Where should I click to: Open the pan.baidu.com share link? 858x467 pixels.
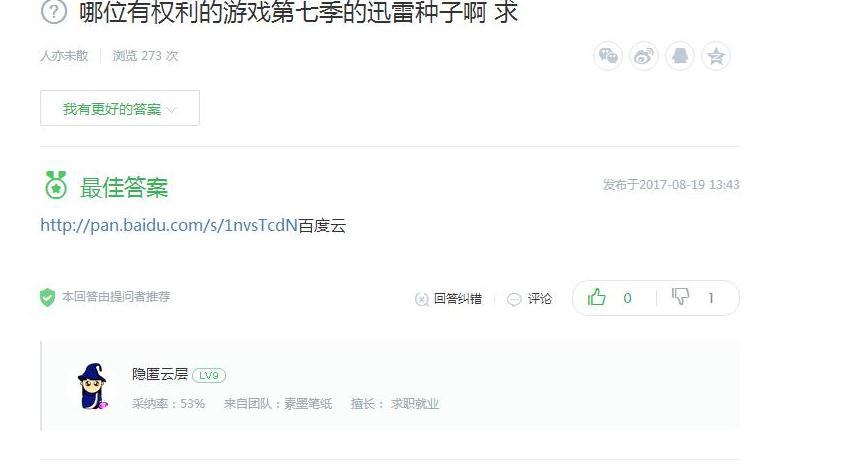169,226
